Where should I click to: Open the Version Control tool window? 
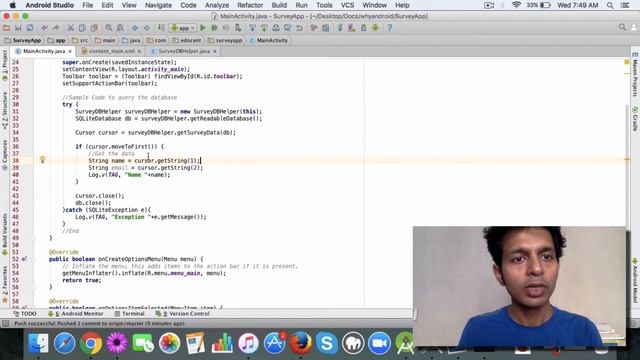(x=182, y=313)
